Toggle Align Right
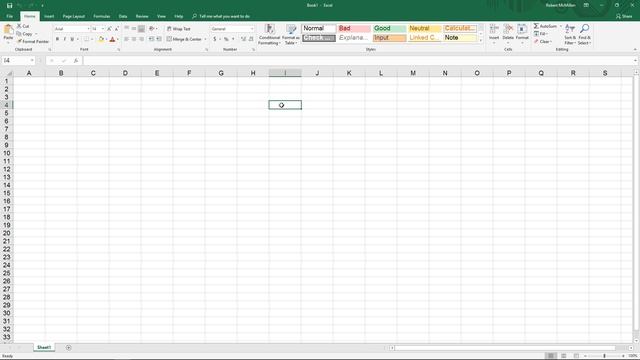The width and height of the screenshot is (640, 360). [141, 39]
